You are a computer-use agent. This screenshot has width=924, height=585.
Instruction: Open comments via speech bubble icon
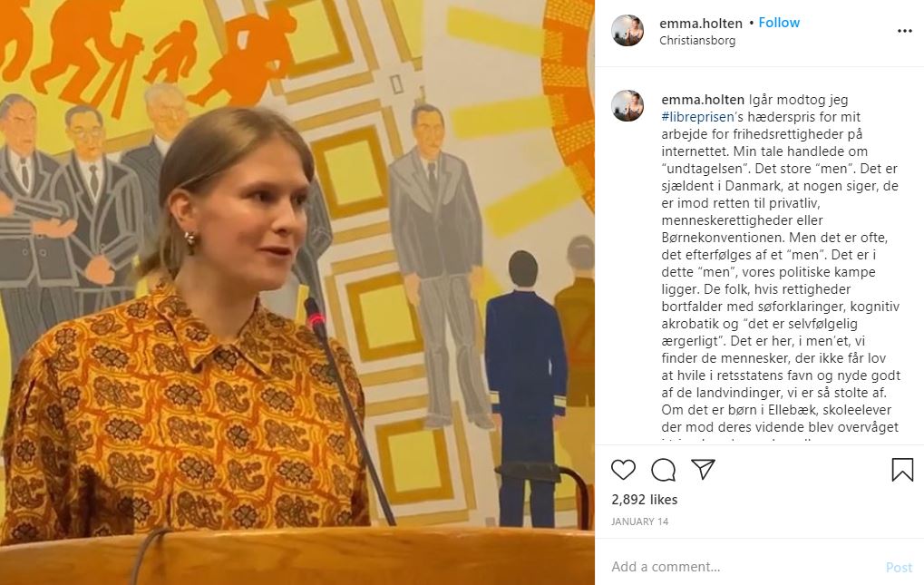pyautogui.click(x=663, y=470)
